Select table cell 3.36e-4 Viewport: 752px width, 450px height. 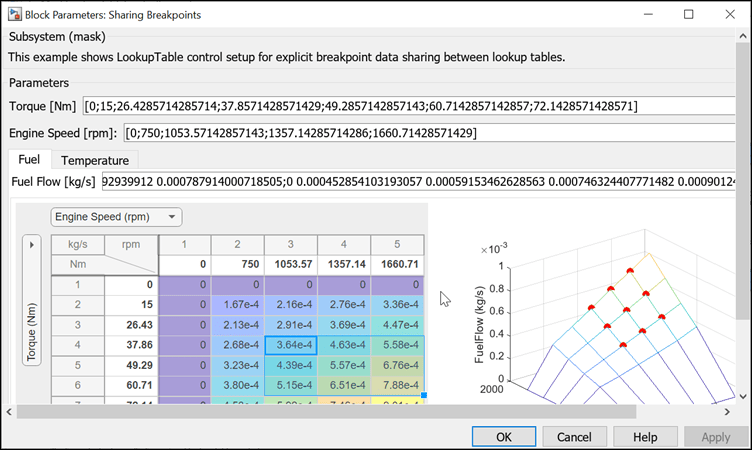(397, 305)
